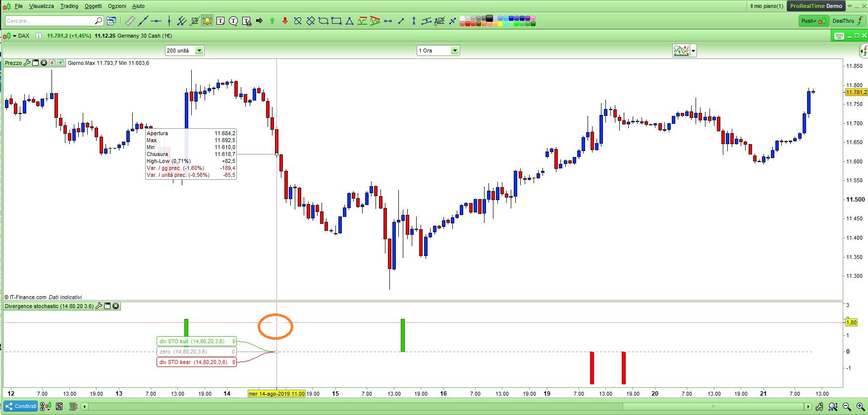
Task: Open the Trading menu
Action: click(x=69, y=6)
